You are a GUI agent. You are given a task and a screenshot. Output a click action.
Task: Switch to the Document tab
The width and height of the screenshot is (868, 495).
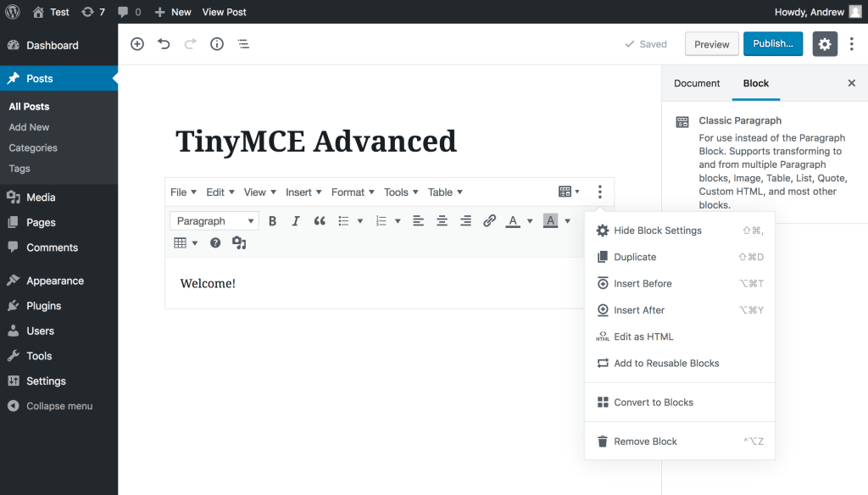pyautogui.click(x=697, y=83)
